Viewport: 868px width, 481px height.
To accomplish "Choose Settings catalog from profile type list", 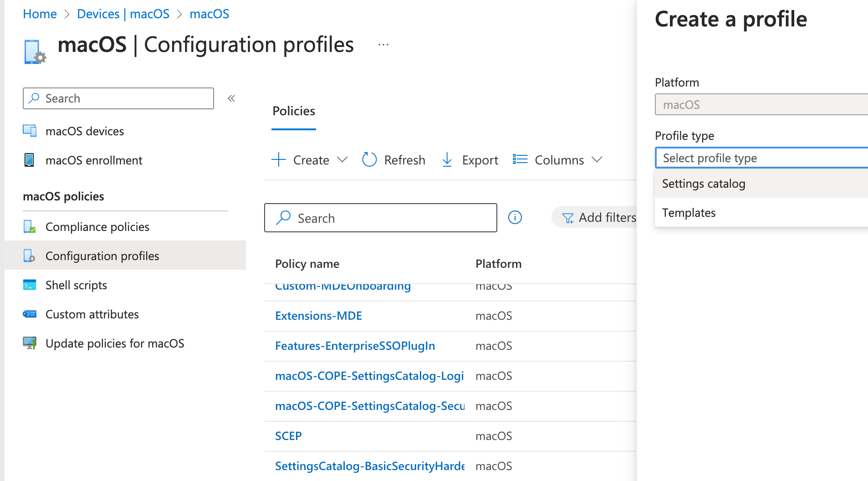I will (704, 184).
